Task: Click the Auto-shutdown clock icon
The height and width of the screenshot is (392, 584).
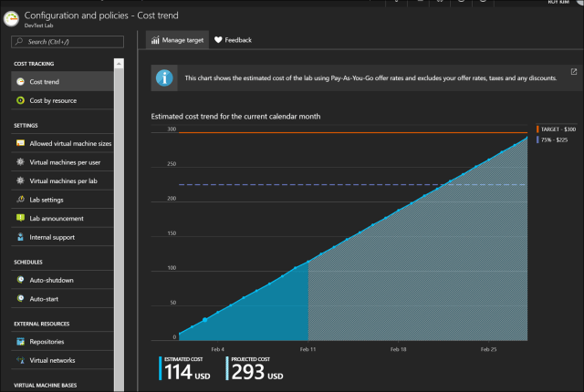Action: [x=20, y=280]
